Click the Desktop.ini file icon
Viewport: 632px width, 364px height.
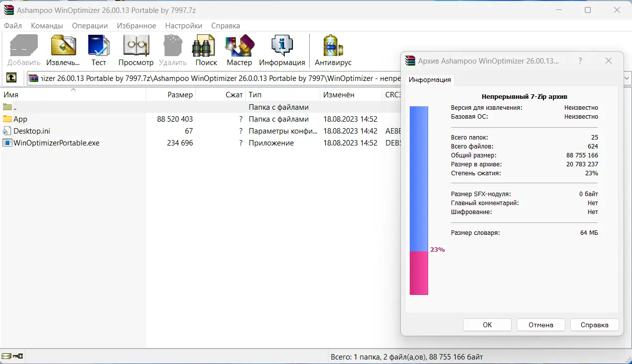[7, 131]
